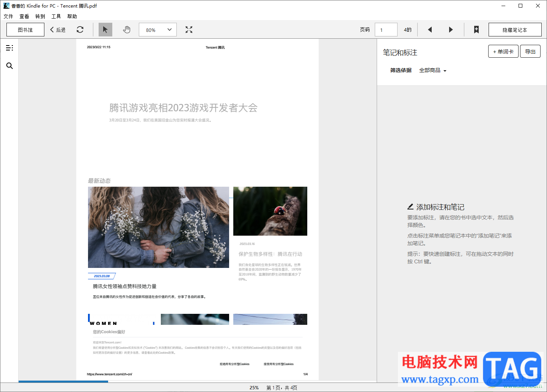Screen dimensions: 547x392
Task: Click the 导出 export button
Action: click(x=530, y=52)
